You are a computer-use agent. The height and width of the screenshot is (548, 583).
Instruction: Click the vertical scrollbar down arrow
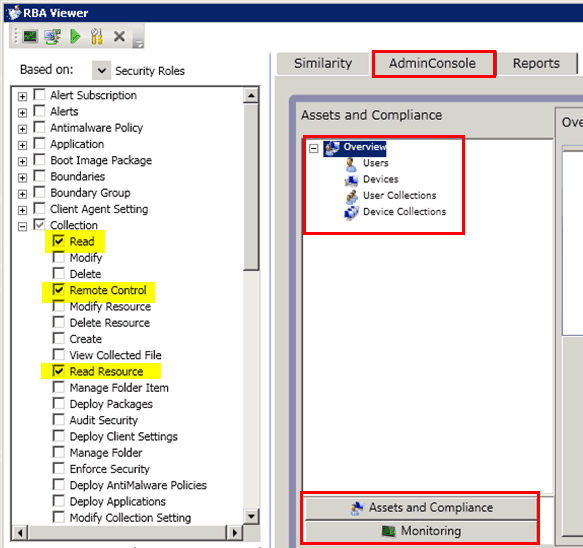click(x=251, y=516)
